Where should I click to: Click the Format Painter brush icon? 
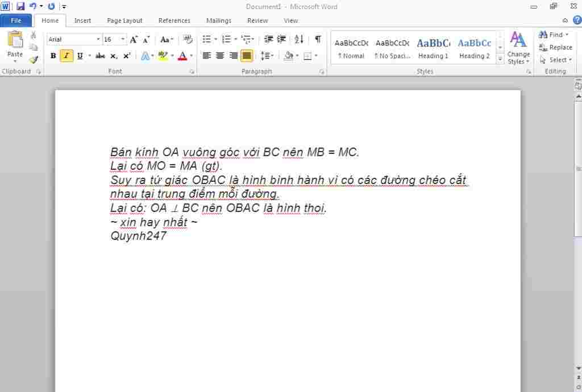34,60
